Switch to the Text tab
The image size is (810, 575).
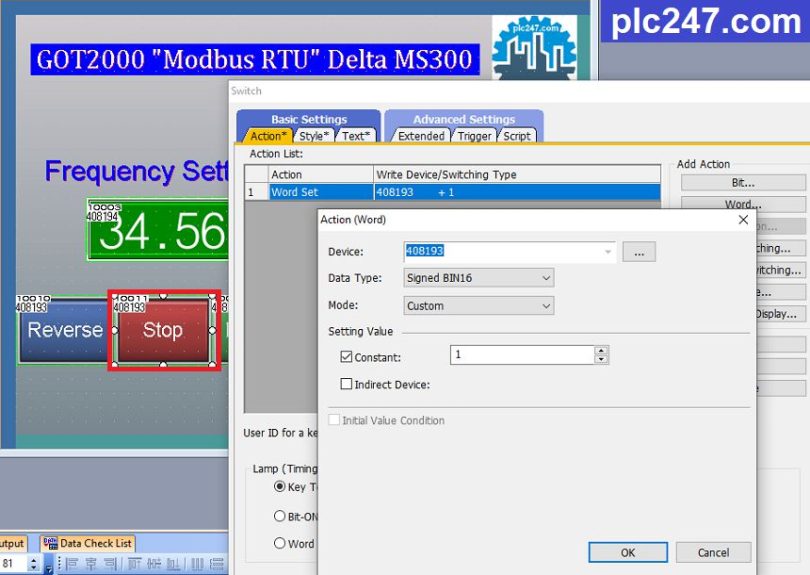pos(356,136)
